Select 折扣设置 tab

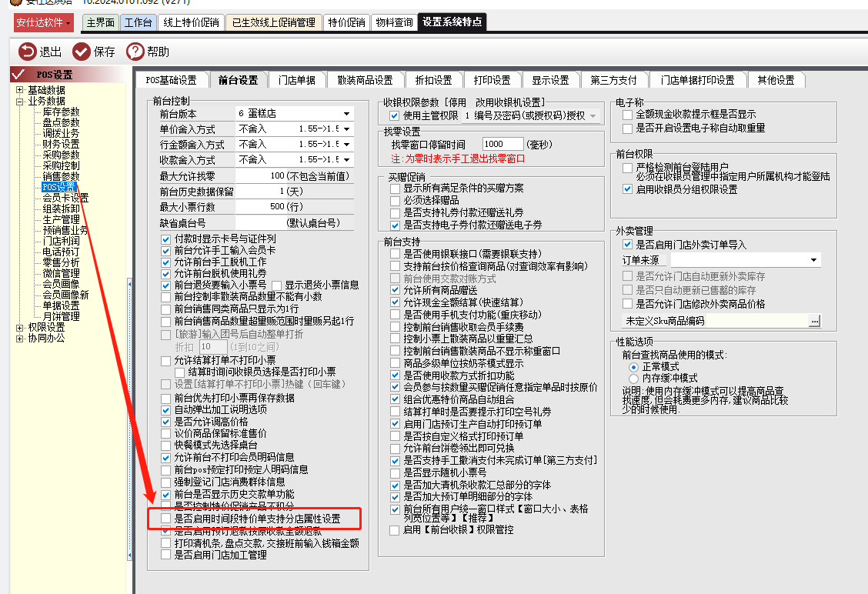pos(433,80)
